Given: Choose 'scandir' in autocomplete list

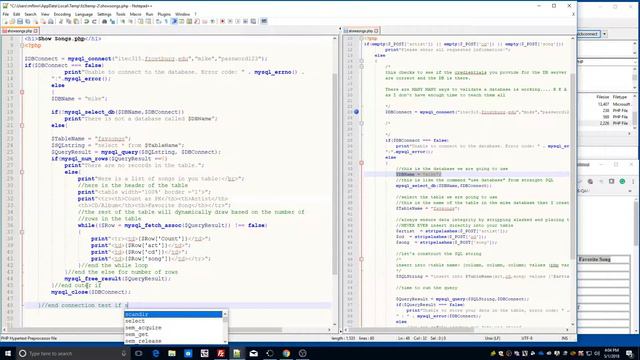Looking at the screenshot, I should click(x=173, y=314).
